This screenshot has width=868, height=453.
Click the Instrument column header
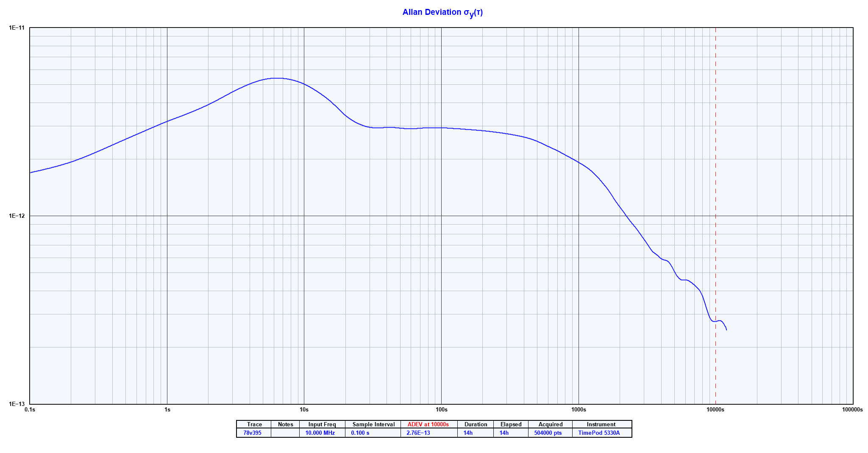(601, 424)
